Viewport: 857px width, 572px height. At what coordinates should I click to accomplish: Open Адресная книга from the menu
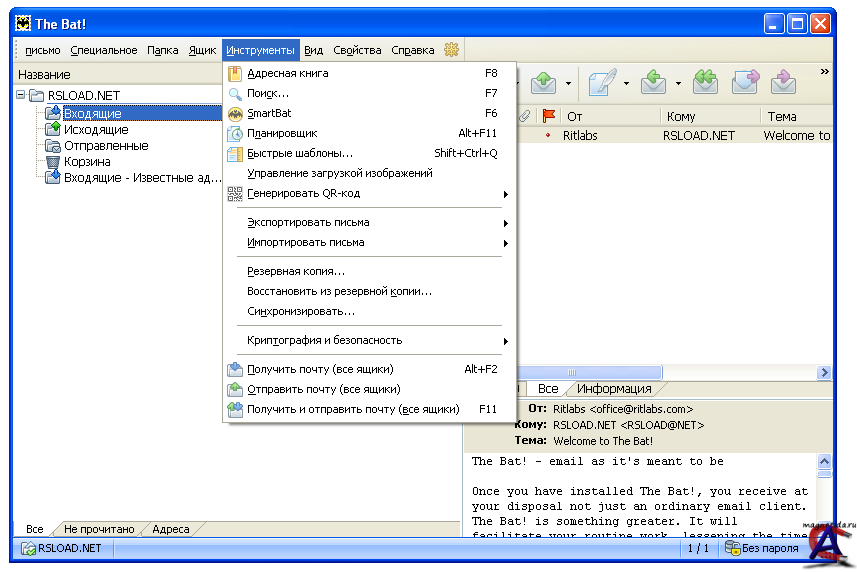pos(287,73)
